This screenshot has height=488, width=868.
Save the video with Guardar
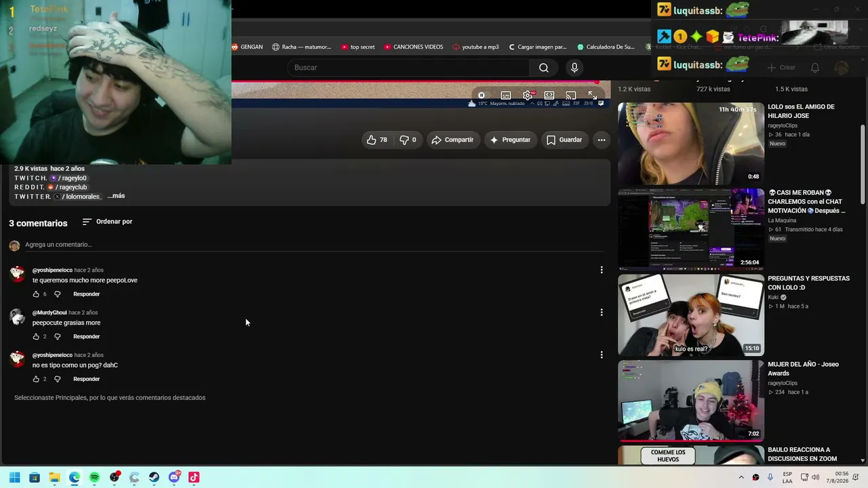(564, 140)
